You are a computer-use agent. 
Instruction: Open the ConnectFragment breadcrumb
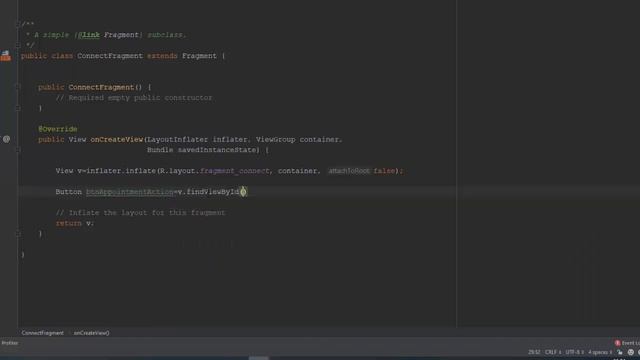point(42,333)
